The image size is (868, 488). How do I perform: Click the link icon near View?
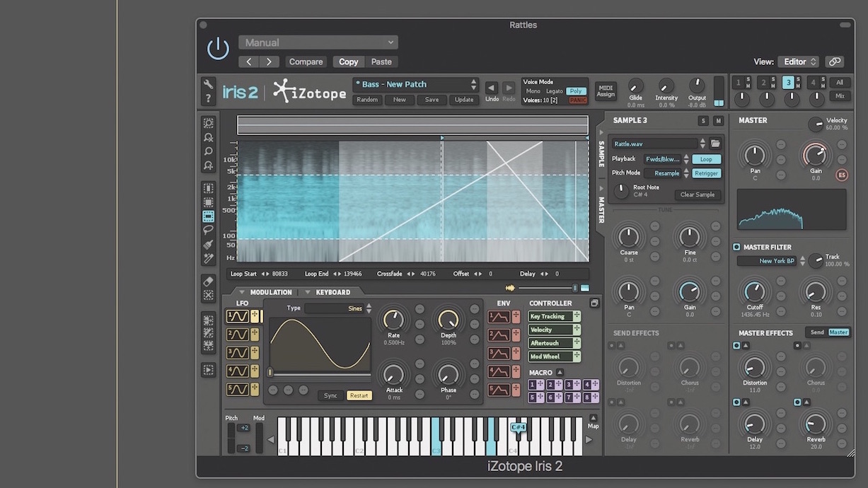pos(835,62)
